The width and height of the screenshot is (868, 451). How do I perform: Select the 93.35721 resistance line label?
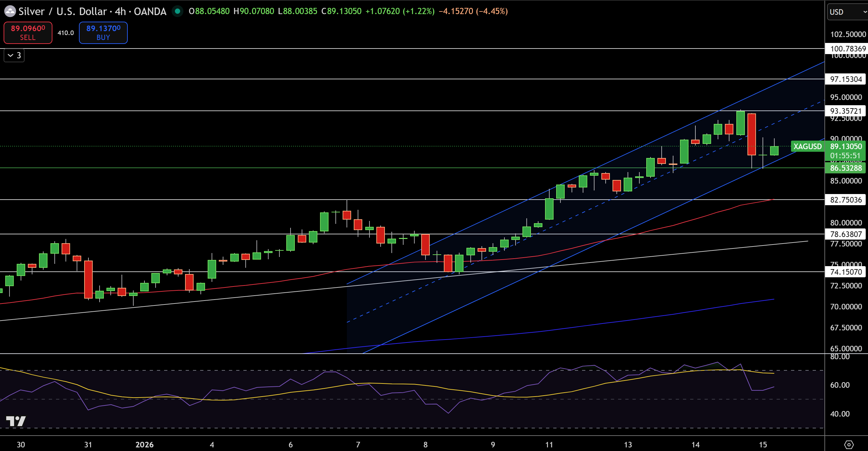point(845,111)
